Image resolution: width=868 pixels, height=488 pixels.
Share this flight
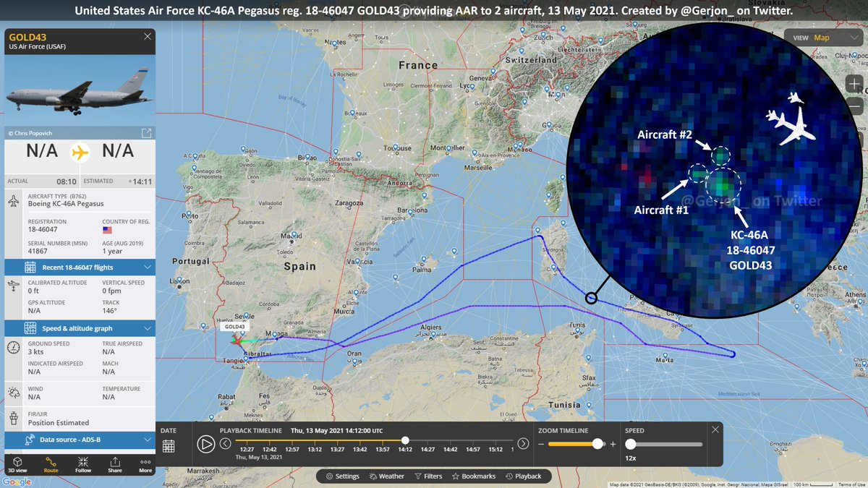(x=115, y=465)
